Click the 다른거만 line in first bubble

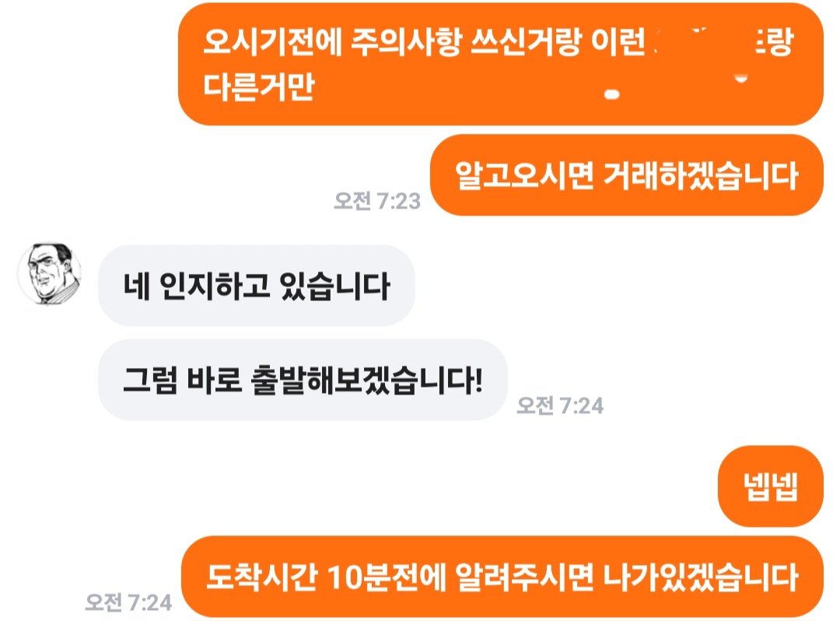[259, 86]
